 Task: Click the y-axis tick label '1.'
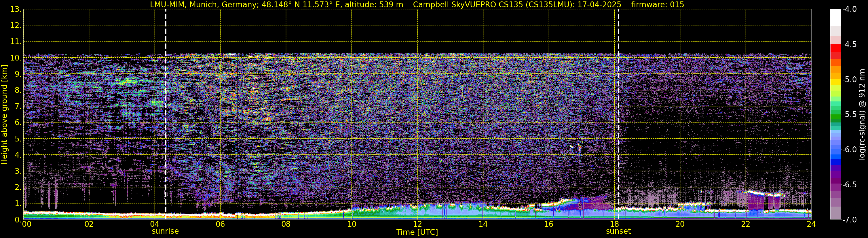[x=18, y=203]
